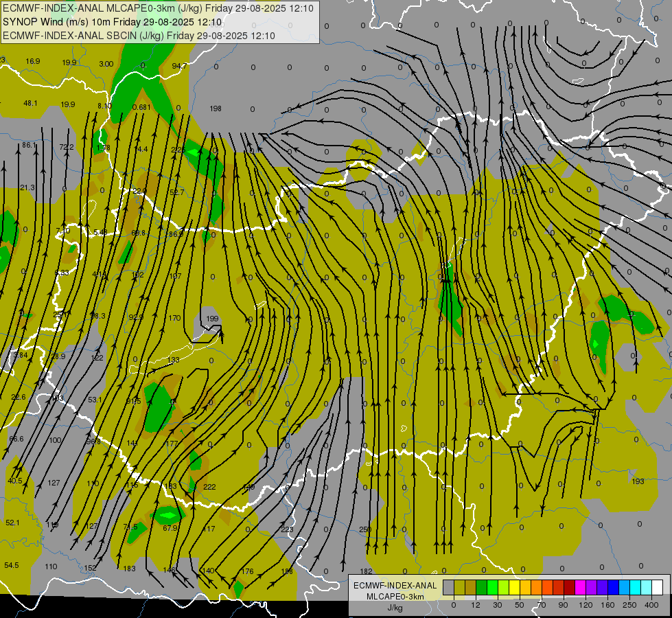Image resolution: width=672 pixels, height=618 pixels.
Task: Click the map value 223
Action: click(x=287, y=529)
